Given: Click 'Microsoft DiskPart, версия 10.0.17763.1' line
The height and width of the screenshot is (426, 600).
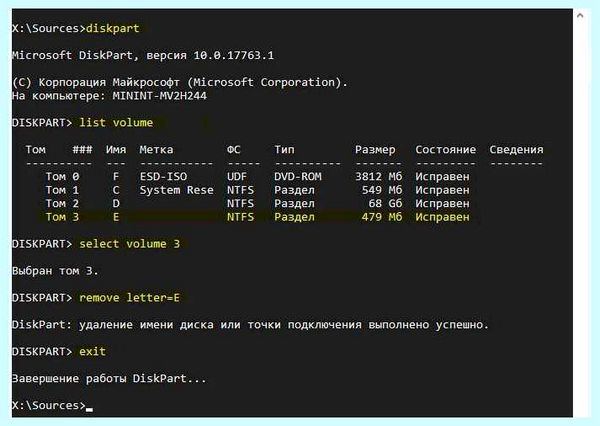Looking at the screenshot, I should click(143, 55).
